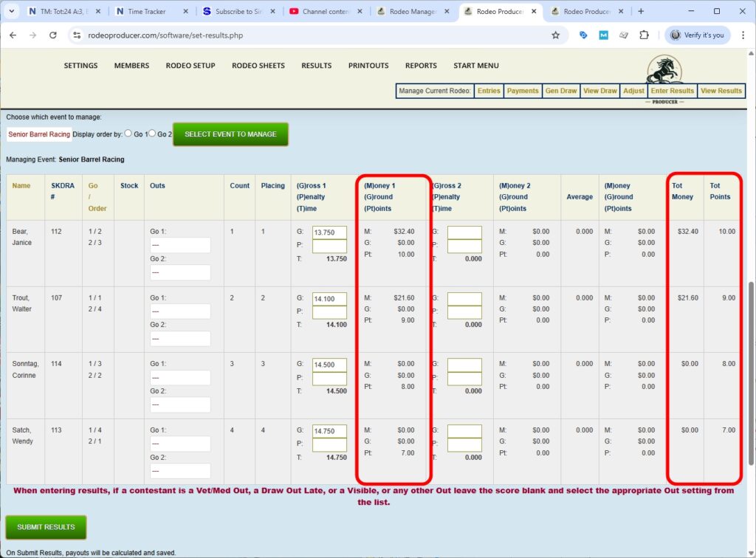Image resolution: width=756 pixels, height=558 pixels.
Task: Click the blue tag extension icon
Action: pos(583,35)
